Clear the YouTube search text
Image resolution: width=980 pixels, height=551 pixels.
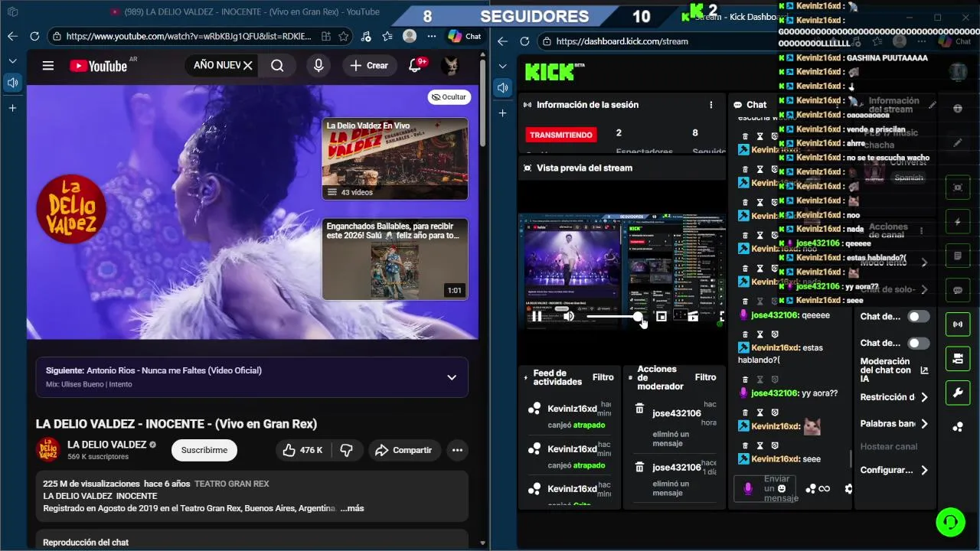pyautogui.click(x=247, y=66)
